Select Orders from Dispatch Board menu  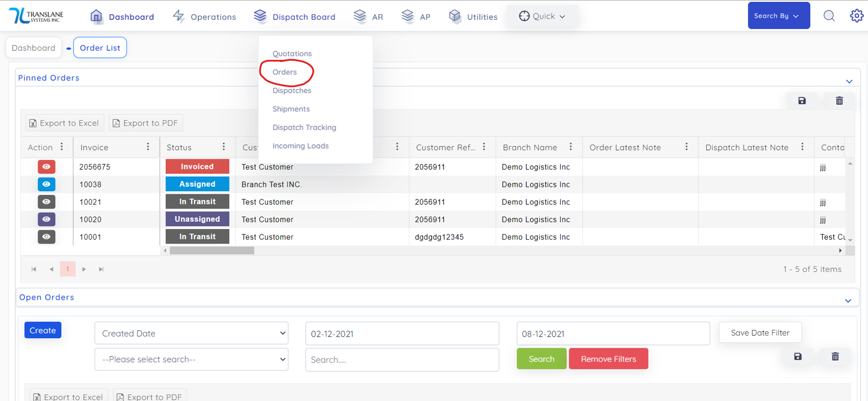pyautogui.click(x=285, y=72)
